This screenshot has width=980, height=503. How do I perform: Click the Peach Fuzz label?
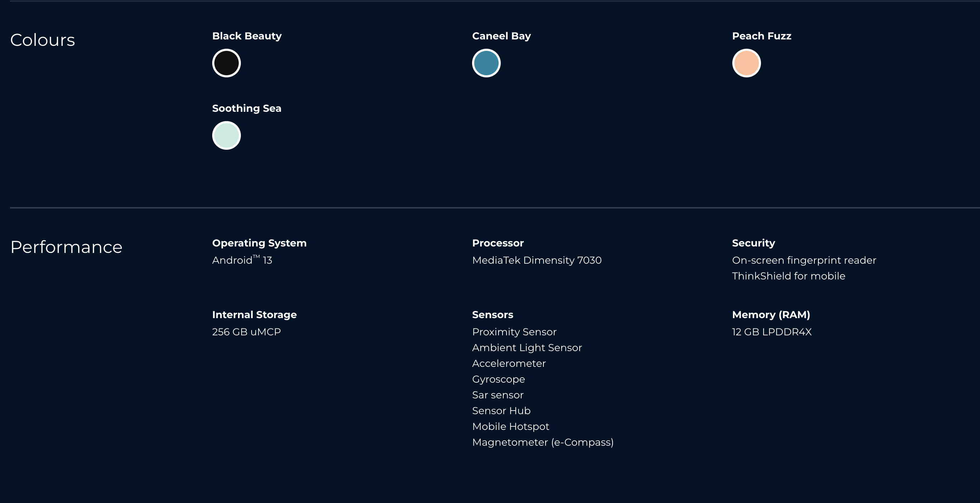pos(762,36)
